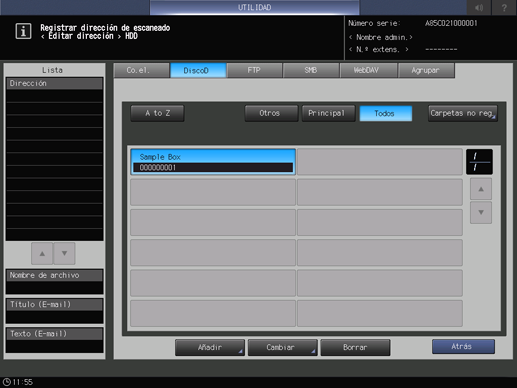Select the Todos filter
Image resolution: width=517 pixels, height=388 pixels.
(386, 113)
